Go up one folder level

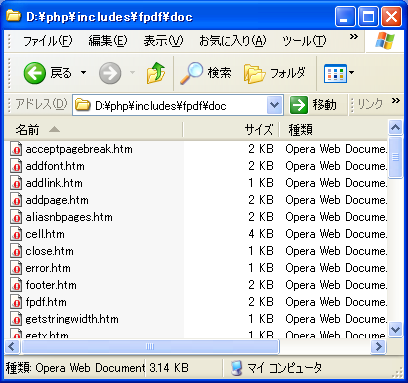(x=156, y=73)
